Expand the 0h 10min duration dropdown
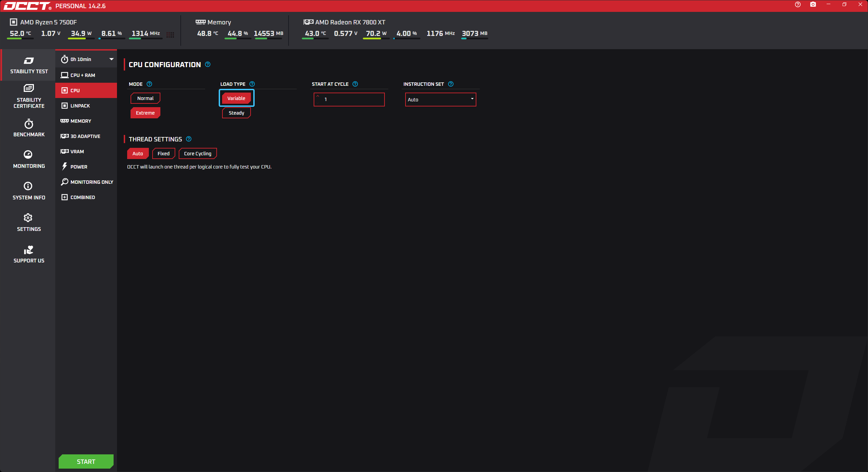This screenshot has width=868, height=472. [111, 59]
